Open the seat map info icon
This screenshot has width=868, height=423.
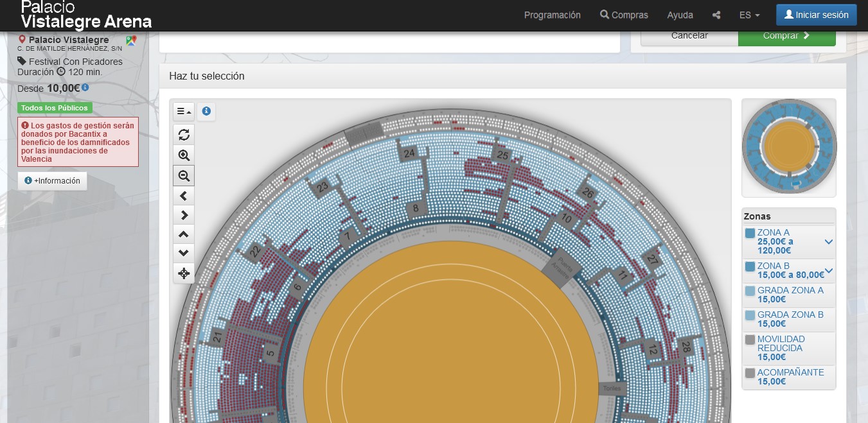point(206,111)
